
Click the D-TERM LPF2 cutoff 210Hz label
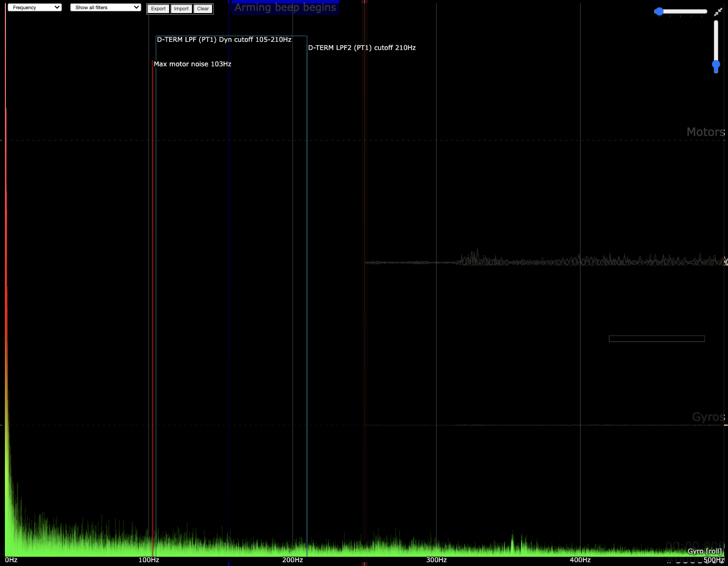[x=362, y=48]
